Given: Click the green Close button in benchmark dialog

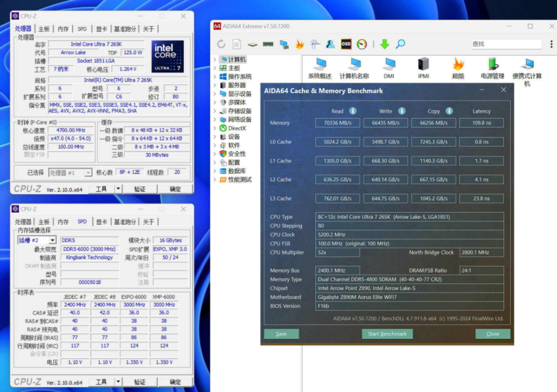Looking at the screenshot, I should tap(493, 334).
